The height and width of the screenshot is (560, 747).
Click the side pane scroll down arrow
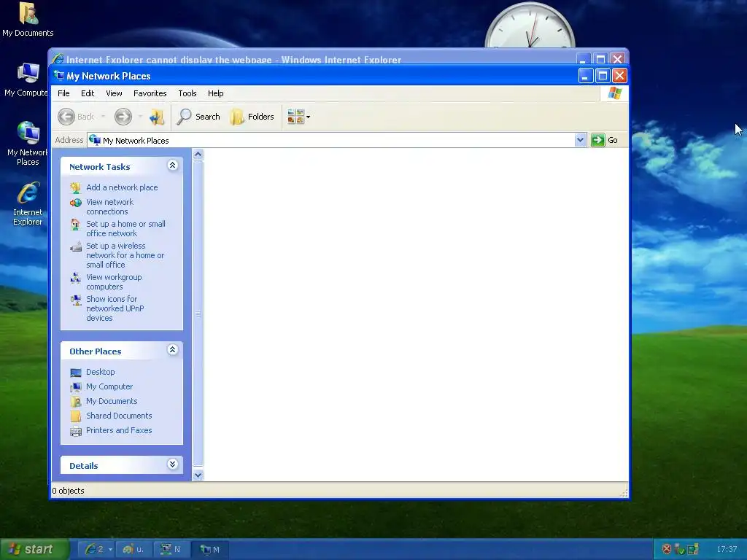coord(198,475)
